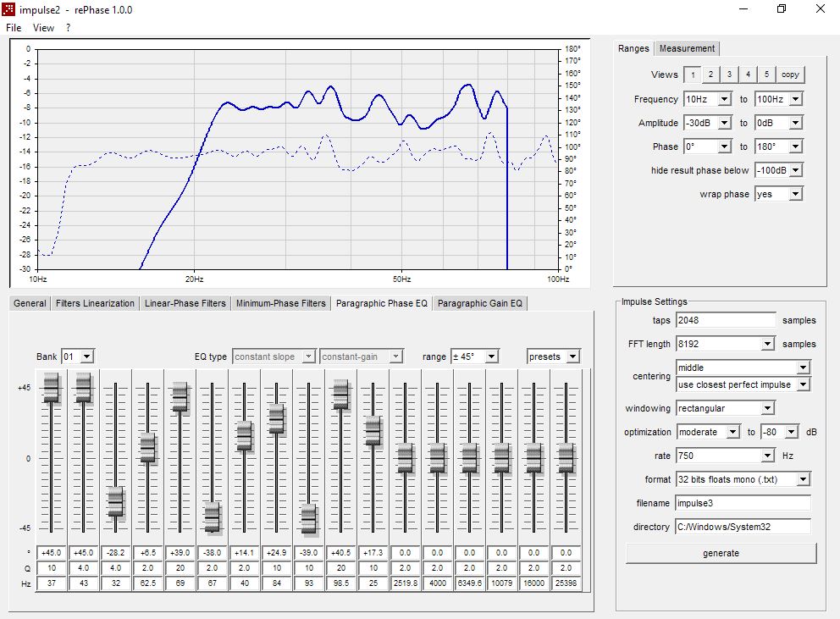Click the 67 Hz band slider handle
The height and width of the screenshot is (619, 840).
click(x=213, y=517)
